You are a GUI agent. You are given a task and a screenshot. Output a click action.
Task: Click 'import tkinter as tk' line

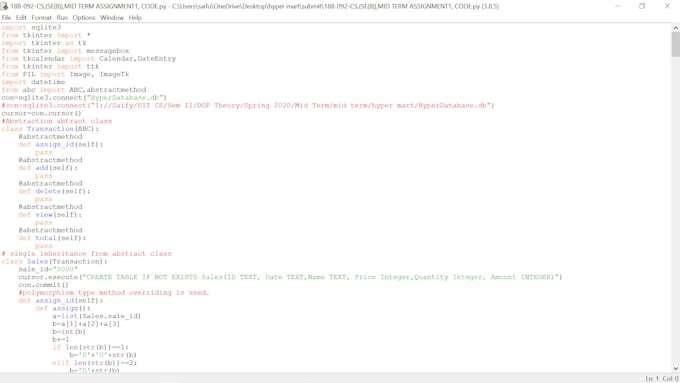[x=44, y=43]
